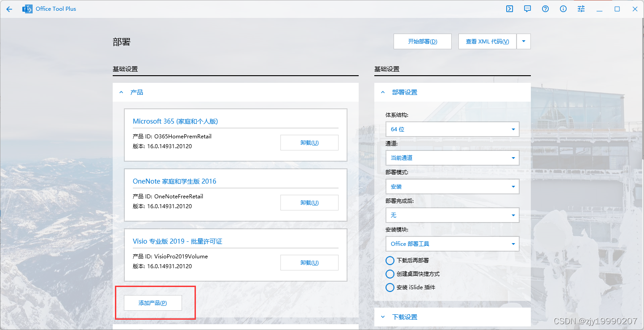Open the settings sliders icon

tap(581, 9)
